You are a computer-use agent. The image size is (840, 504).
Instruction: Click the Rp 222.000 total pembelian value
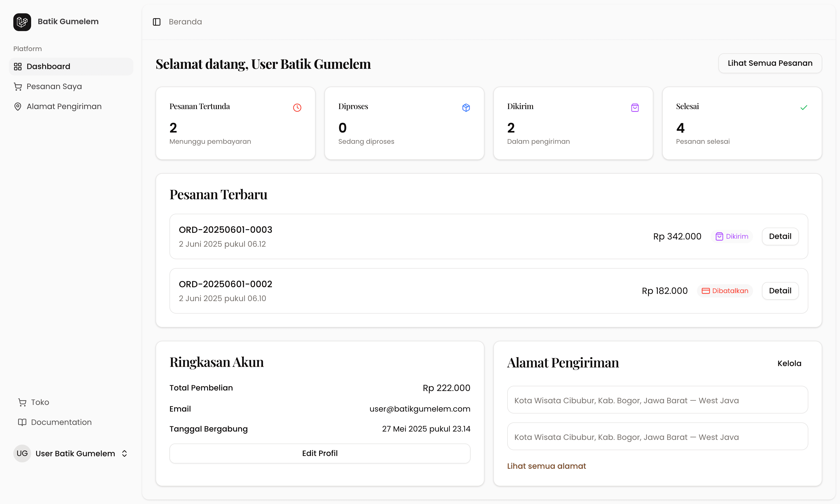pos(446,388)
